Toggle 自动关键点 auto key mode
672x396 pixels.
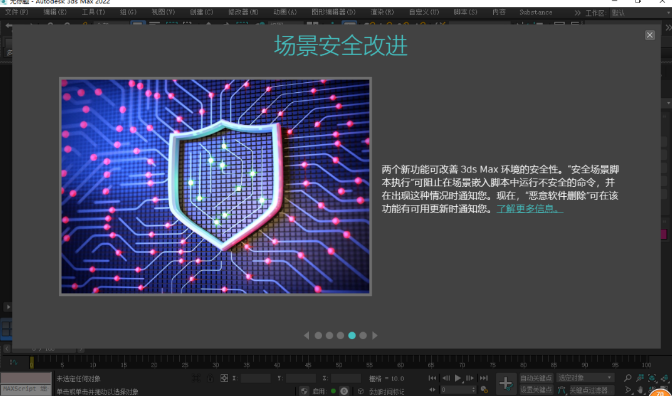[x=536, y=378]
